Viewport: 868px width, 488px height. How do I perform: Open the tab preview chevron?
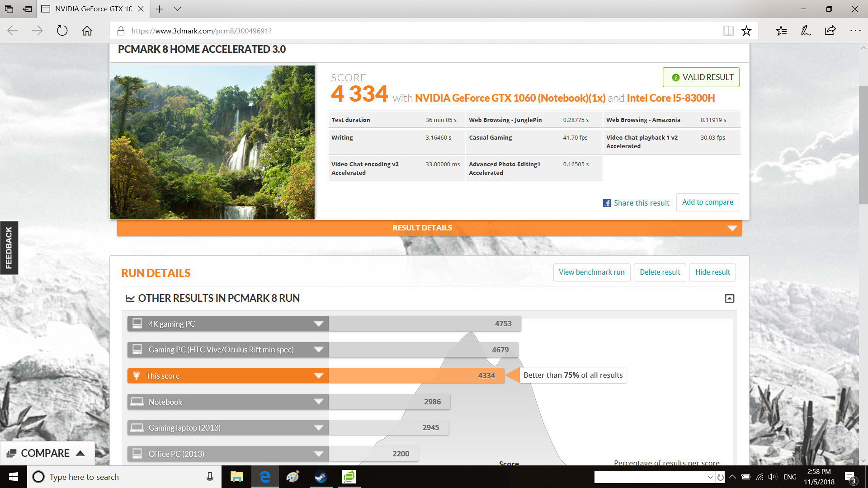pos(177,9)
